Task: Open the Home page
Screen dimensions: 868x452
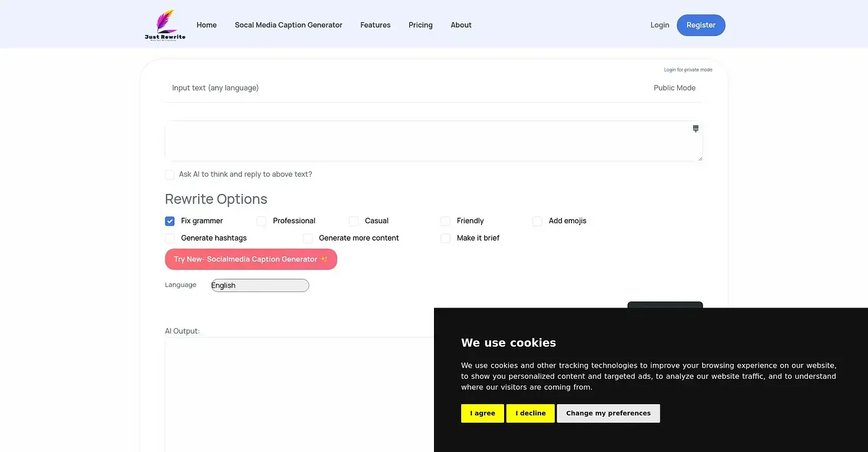Action: (x=206, y=25)
